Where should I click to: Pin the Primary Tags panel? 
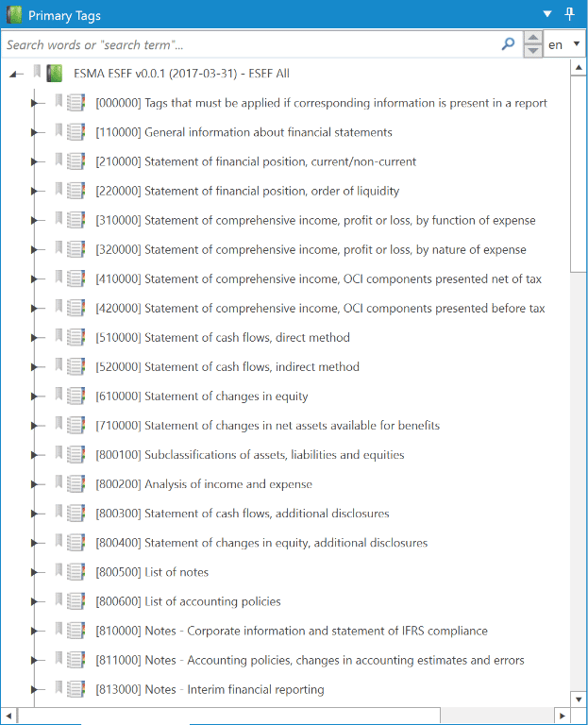569,14
